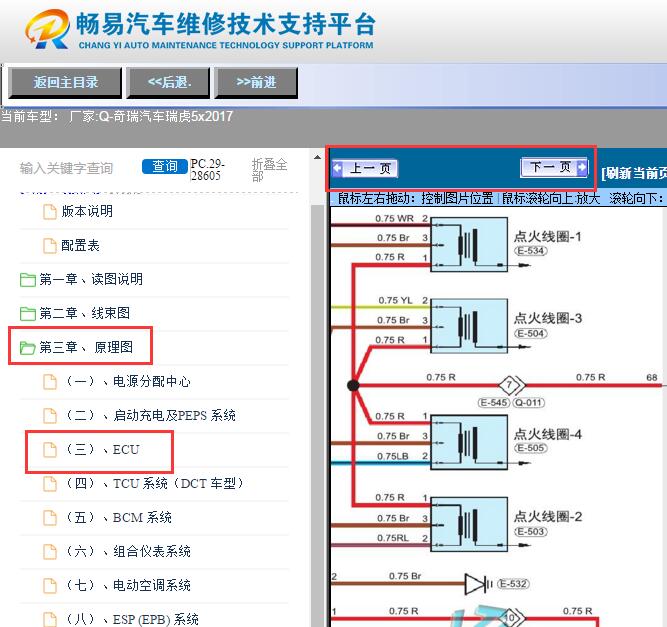Click the blue 查询 search button
Image resolution: width=667 pixels, height=627 pixels.
165,166
